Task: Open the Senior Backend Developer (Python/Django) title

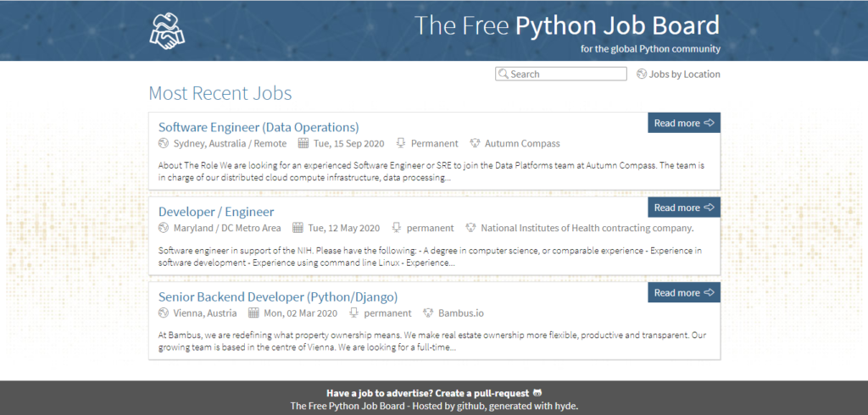Action: 278,296
